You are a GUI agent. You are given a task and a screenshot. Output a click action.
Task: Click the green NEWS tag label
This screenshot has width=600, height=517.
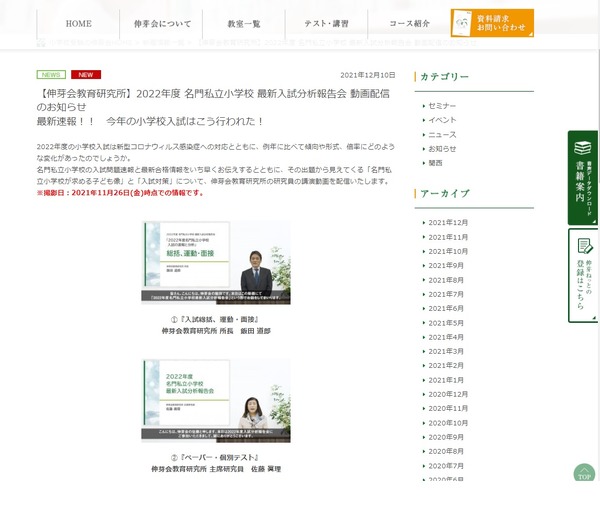51,75
